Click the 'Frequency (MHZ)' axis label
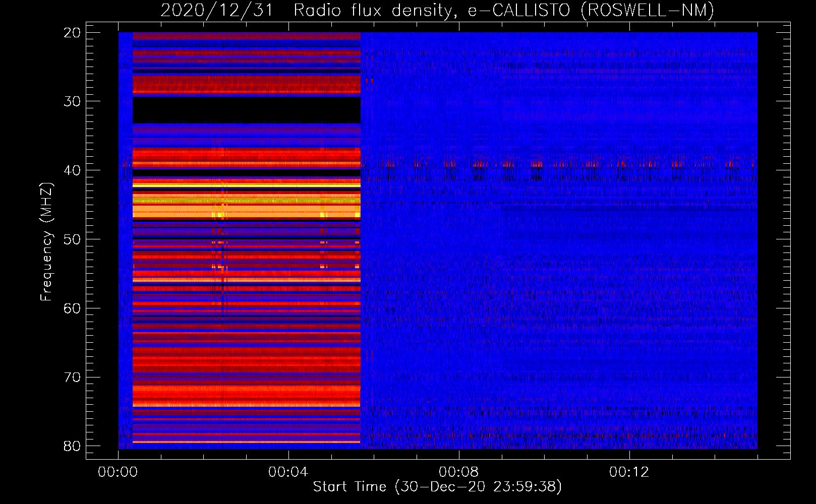The width and height of the screenshot is (816, 504). pos(46,242)
